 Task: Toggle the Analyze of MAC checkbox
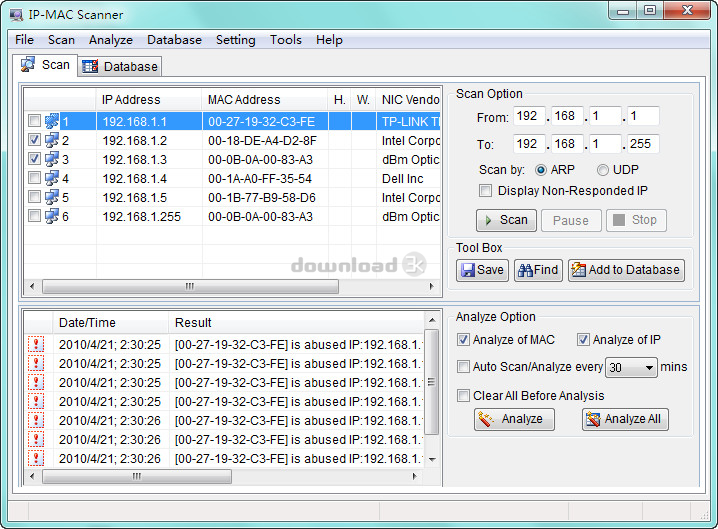point(463,340)
